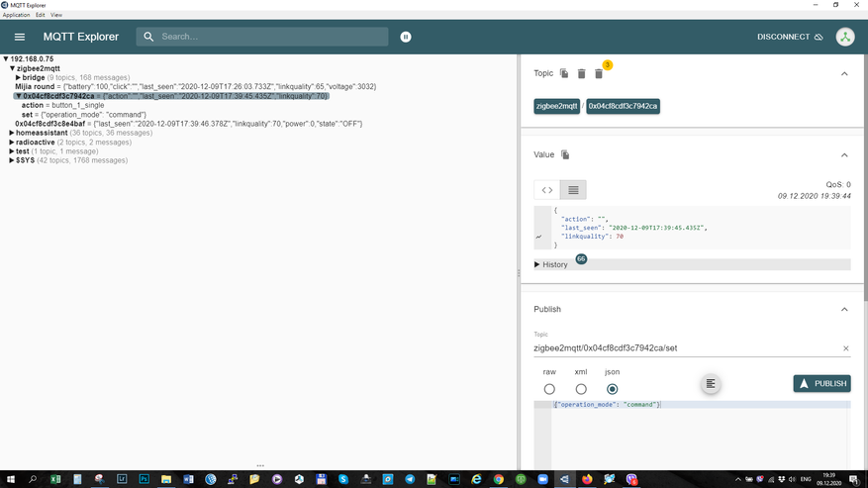Select the Mijia round topic row

[x=195, y=86]
